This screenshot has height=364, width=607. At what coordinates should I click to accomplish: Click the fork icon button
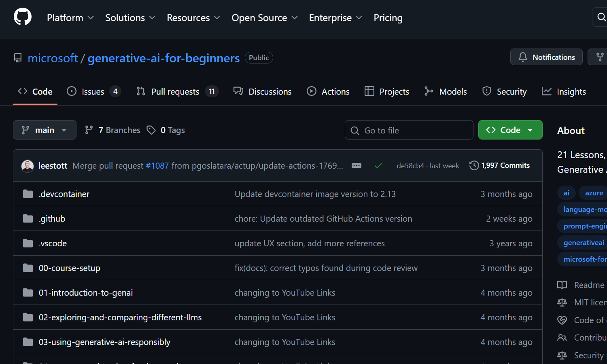(600, 57)
